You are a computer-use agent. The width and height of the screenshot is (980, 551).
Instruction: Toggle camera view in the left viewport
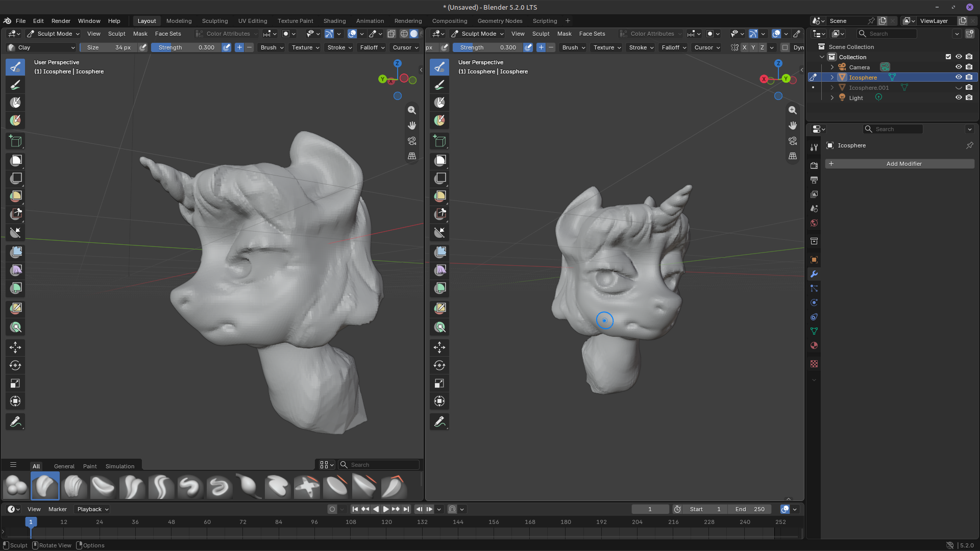click(412, 141)
